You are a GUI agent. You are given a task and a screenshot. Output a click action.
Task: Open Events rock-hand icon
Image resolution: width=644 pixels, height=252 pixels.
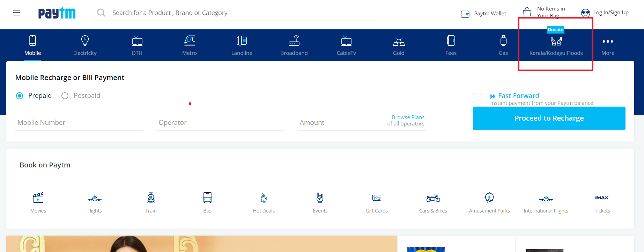[320, 197]
